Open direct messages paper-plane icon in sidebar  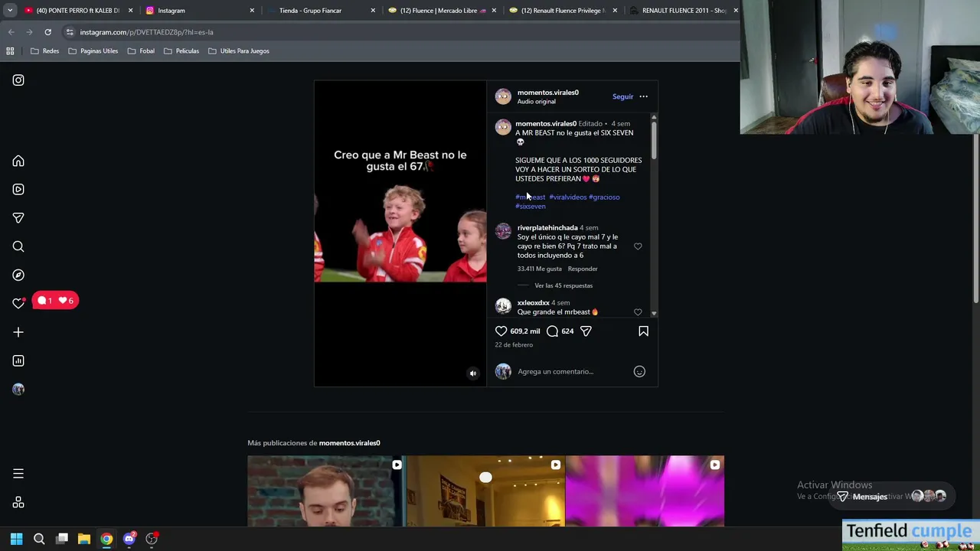tap(18, 218)
